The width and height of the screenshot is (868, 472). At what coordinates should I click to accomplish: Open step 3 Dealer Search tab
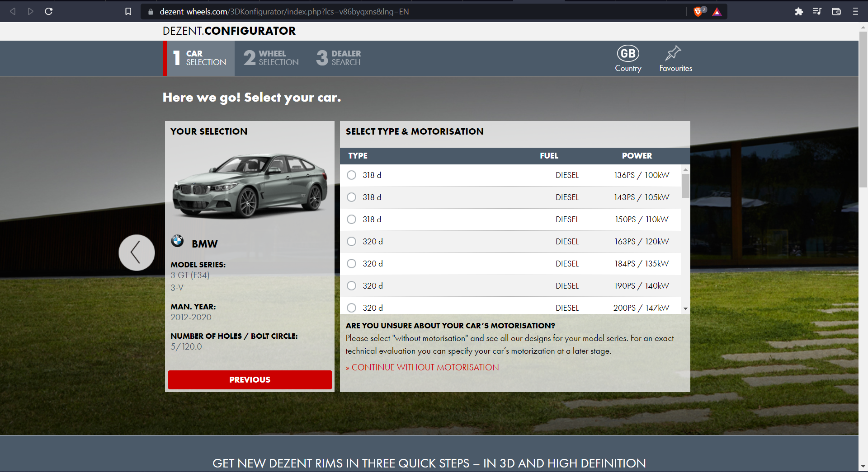click(339, 58)
